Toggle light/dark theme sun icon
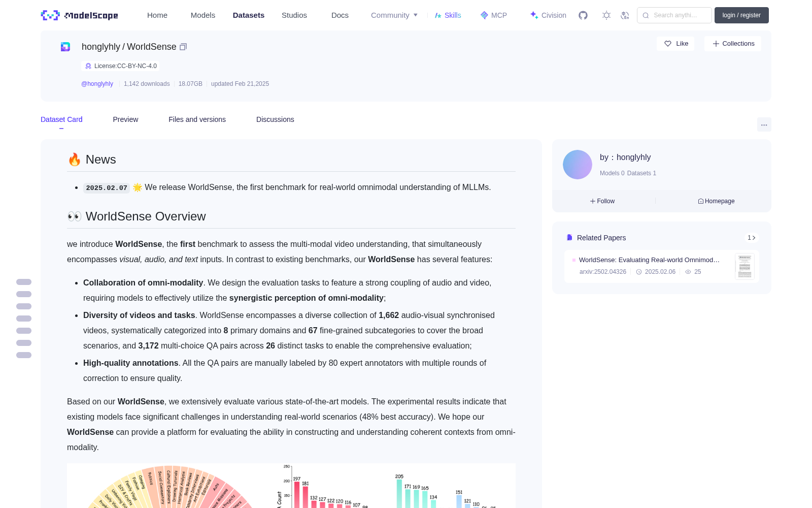Viewport: 812px width, 508px height. (x=606, y=15)
